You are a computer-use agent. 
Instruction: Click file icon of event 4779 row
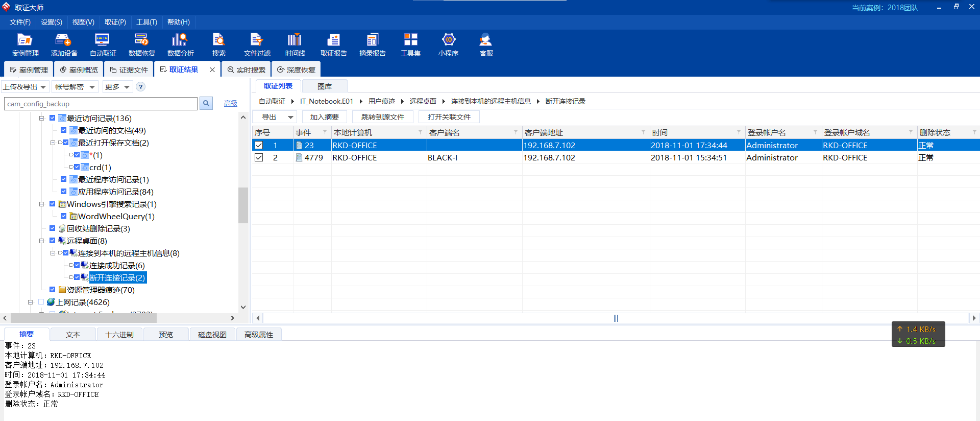(x=299, y=157)
